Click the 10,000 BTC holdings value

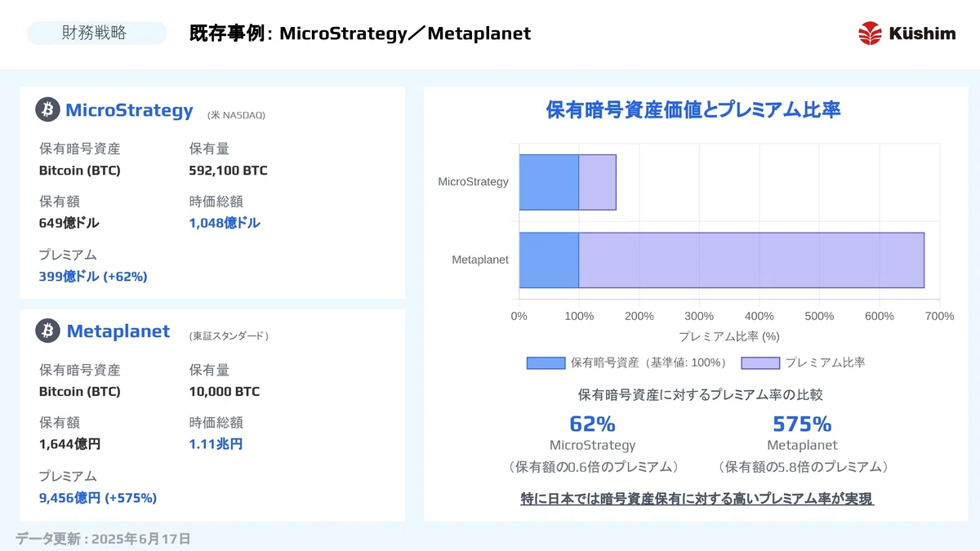click(225, 391)
